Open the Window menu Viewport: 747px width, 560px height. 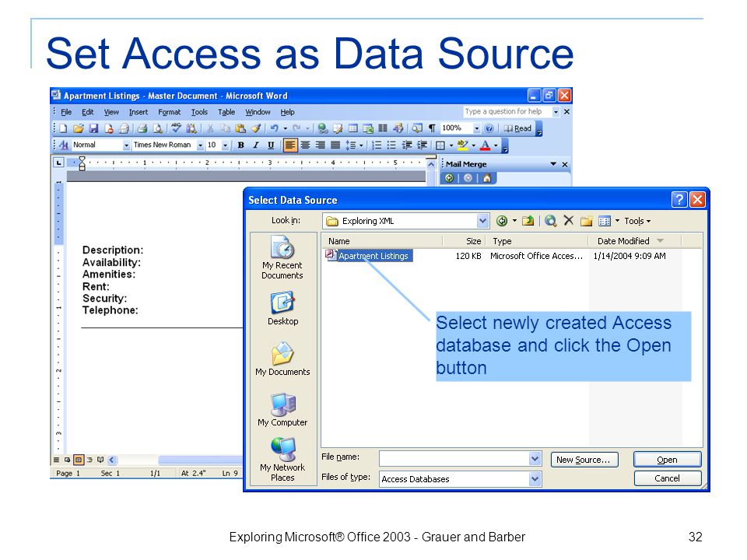[258, 112]
